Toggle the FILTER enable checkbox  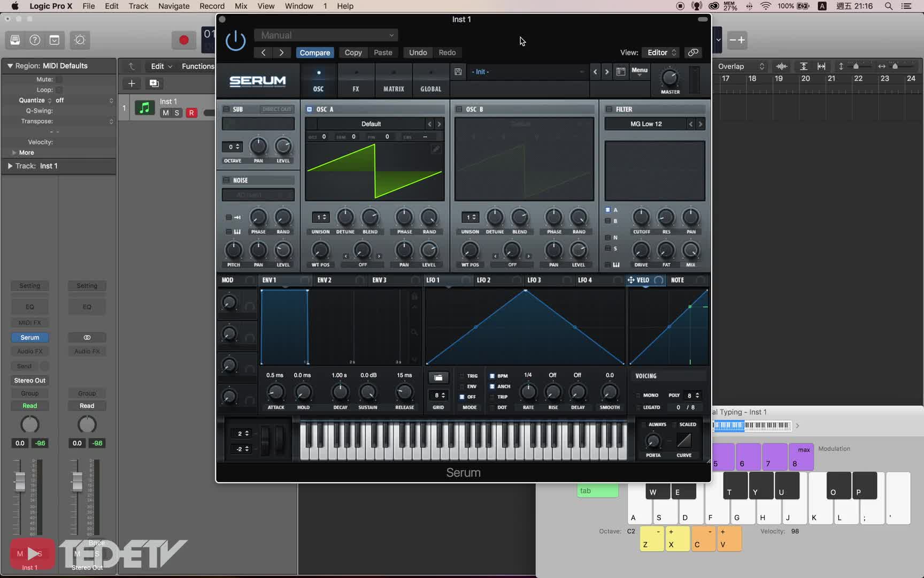(x=609, y=109)
